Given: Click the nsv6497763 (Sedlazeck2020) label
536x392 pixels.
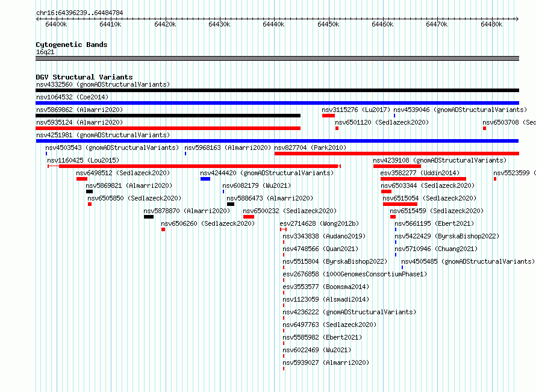Looking at the screenshot, I should (x=329, y=325).
